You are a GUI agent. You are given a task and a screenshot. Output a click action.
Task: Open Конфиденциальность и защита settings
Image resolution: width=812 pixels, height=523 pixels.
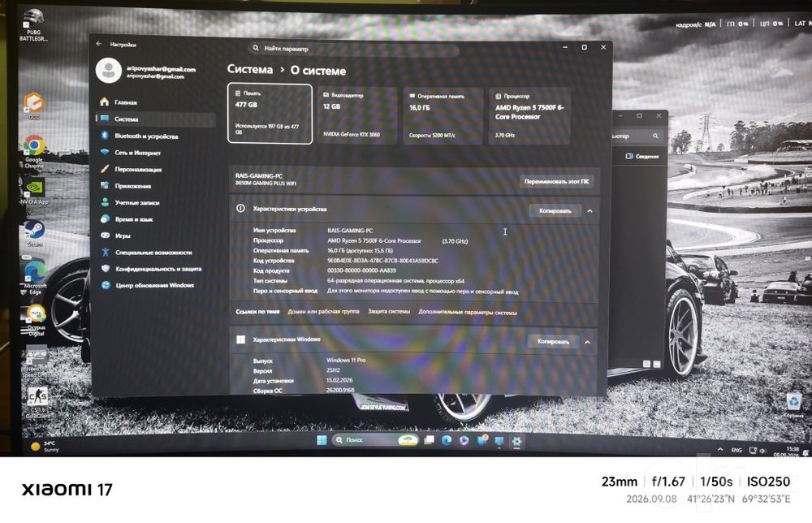156,268
